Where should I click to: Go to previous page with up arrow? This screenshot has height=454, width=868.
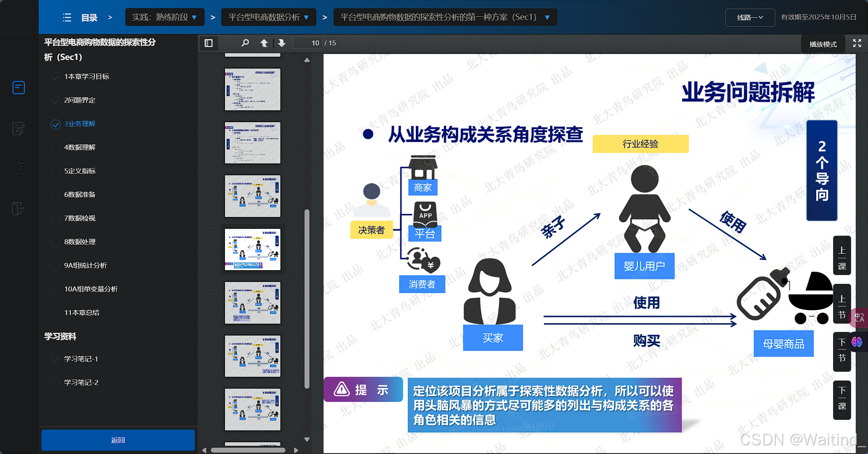pos(264,43)
